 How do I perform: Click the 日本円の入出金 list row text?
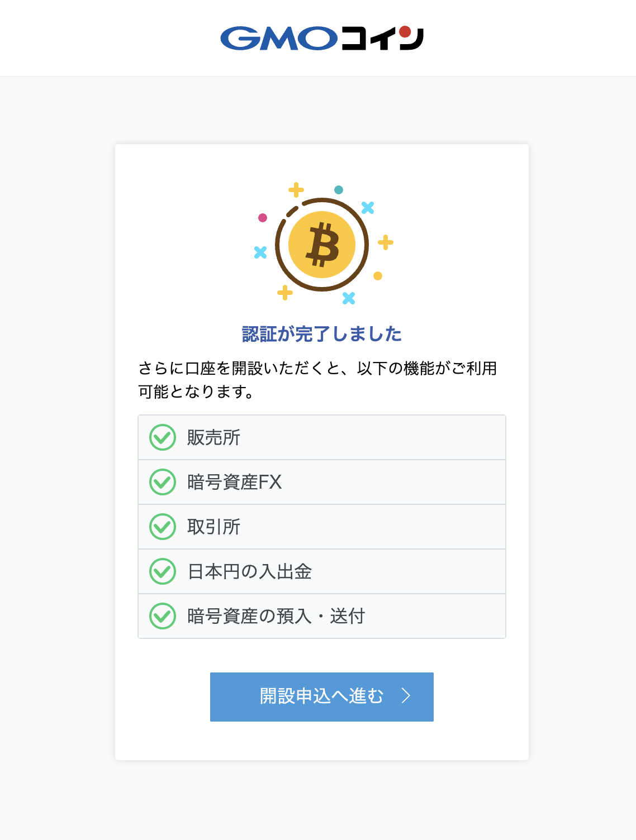pyautogui.click(x=249, y=571)
